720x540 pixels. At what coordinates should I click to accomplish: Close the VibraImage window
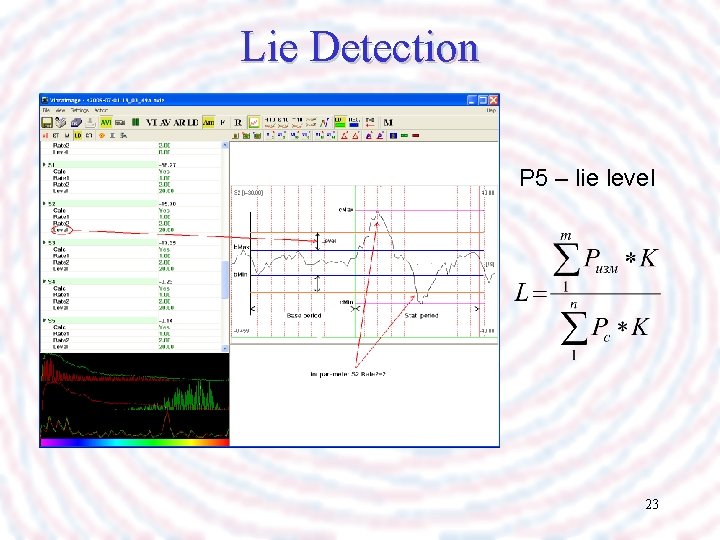[x=494, y=100]
